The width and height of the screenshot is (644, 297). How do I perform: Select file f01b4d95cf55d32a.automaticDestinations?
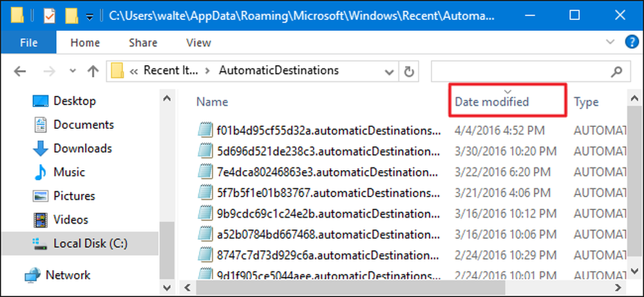328,131
